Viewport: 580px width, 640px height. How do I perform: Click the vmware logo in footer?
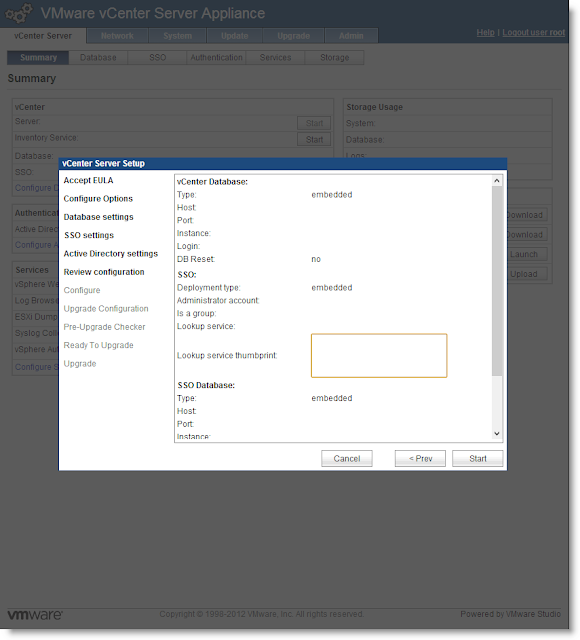[x=35, y=615]
